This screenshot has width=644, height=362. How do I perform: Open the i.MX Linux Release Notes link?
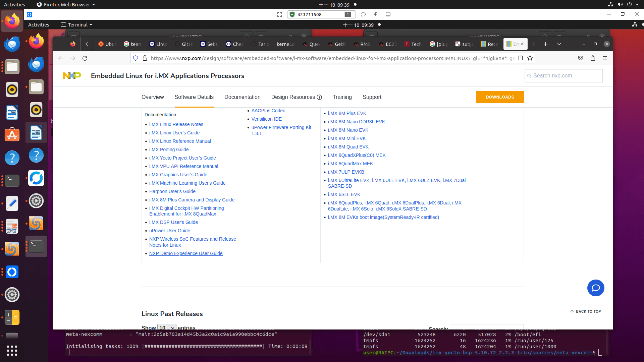176,124
